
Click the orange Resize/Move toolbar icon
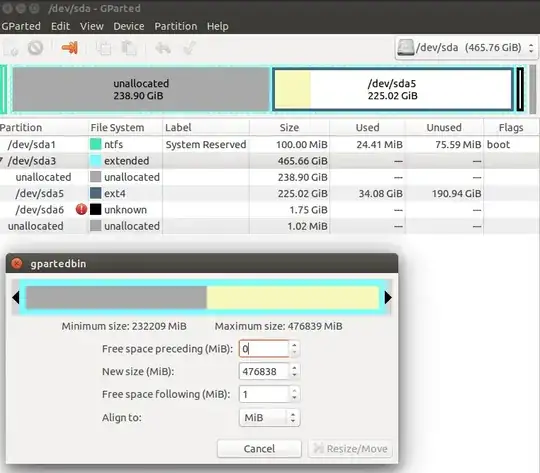point(70,48)
